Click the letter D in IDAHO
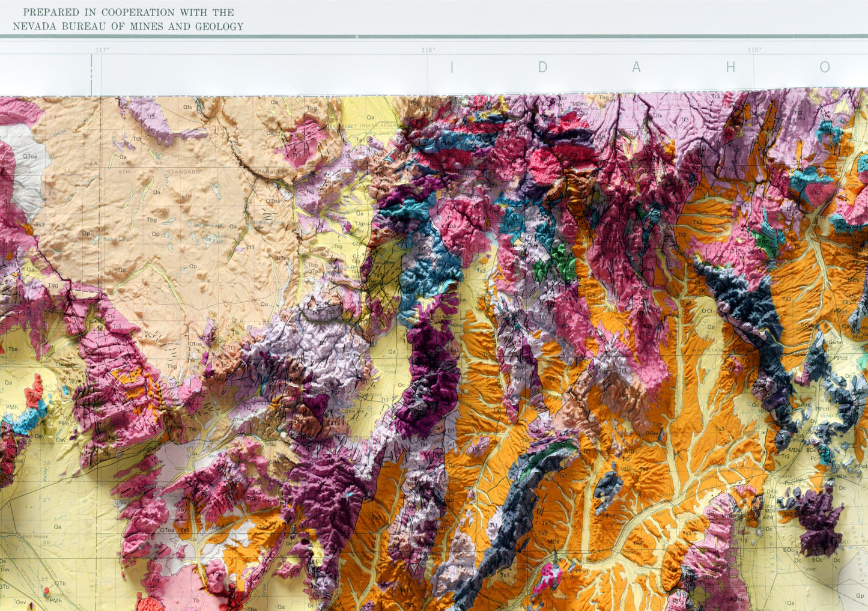 coord(542,67)
